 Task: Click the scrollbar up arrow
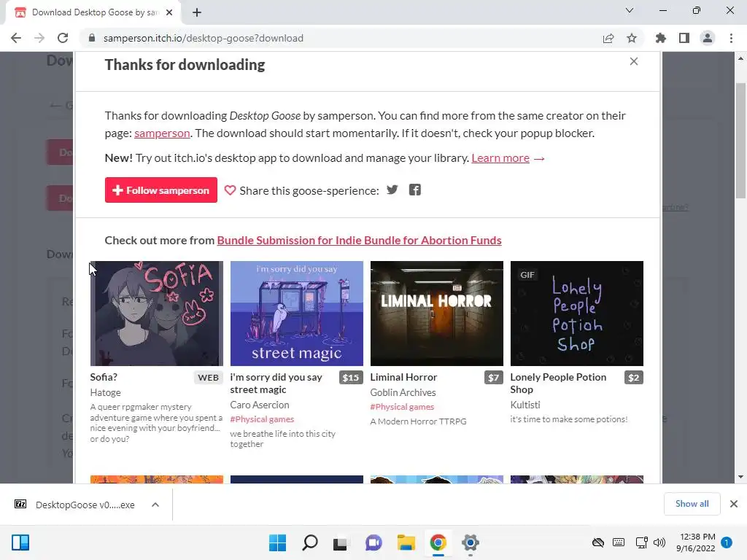pos(740,58)
